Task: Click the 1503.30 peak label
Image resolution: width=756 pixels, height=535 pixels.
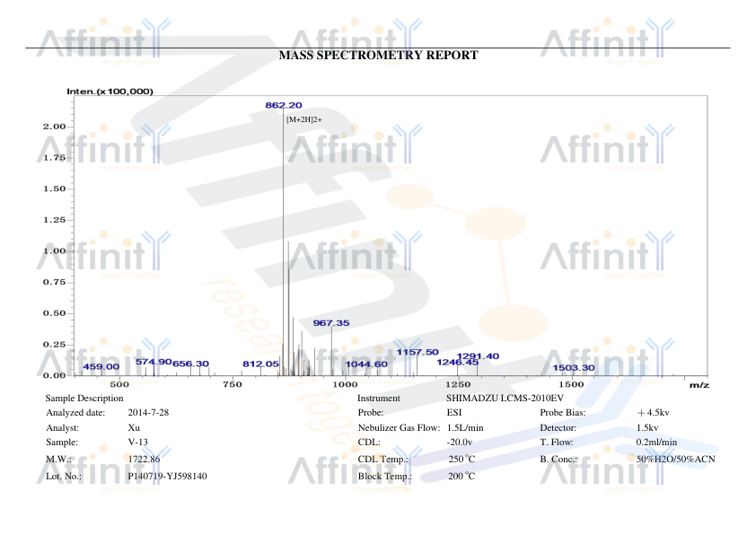Action: [x=573, y=368]
